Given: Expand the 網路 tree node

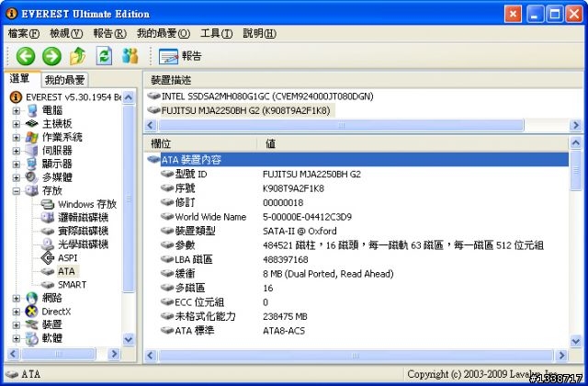Looking at the screenshot, I should (17, 299).
